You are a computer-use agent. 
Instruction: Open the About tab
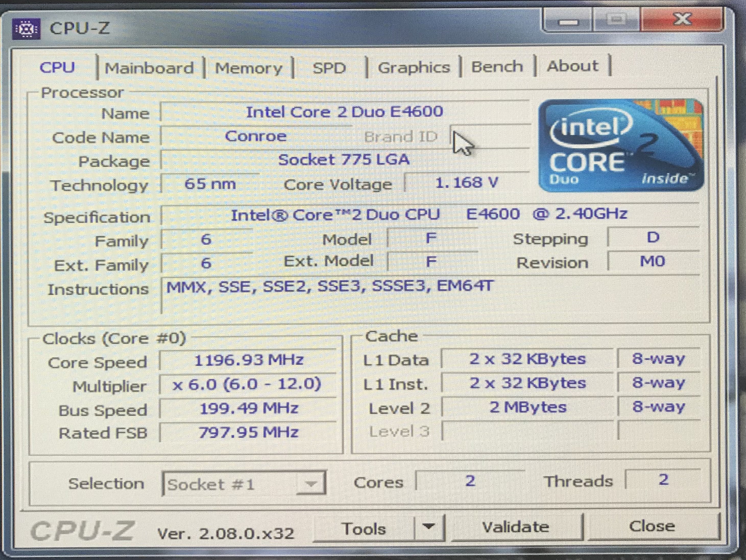coord(572,66)
